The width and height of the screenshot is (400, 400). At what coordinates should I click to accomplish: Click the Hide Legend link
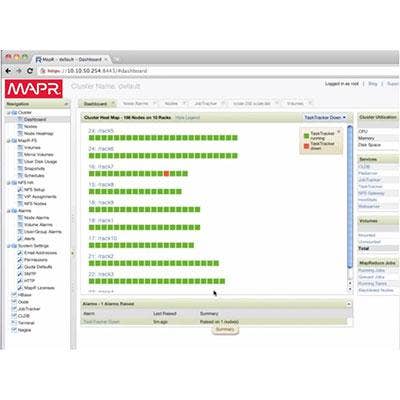click(188, 118)
